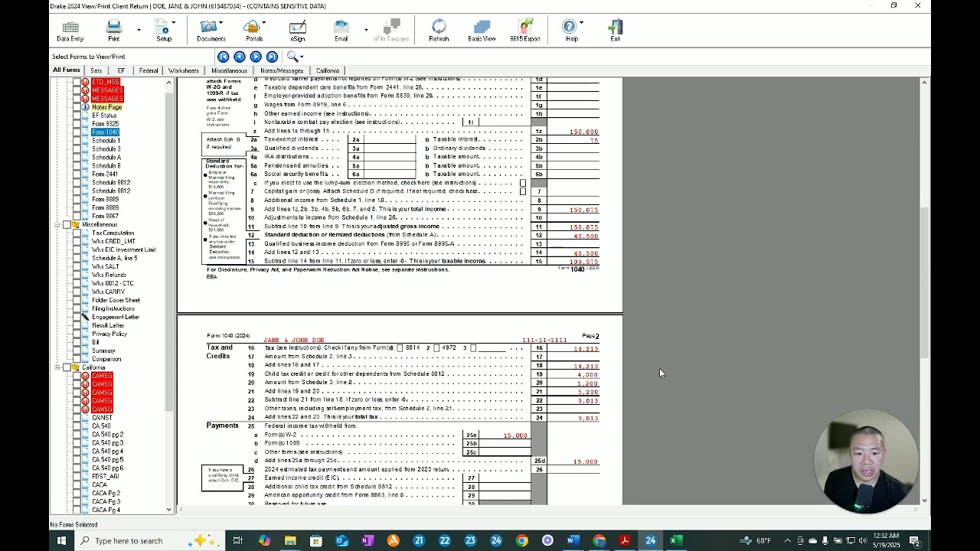This screenshot has width=980, height=551.
Task: Open Excel from the taskbar
Action: 676,540
